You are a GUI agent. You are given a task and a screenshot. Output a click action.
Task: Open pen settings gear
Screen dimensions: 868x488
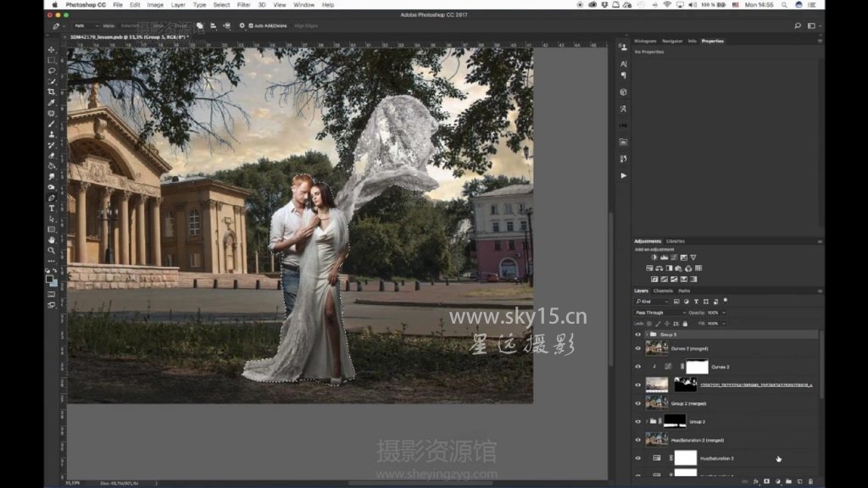click(x=242, y=26)
